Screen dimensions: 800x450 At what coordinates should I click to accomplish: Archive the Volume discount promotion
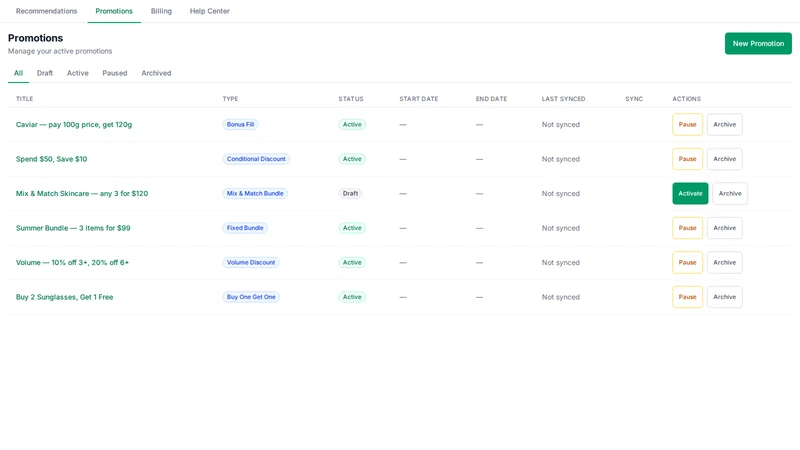724,263
